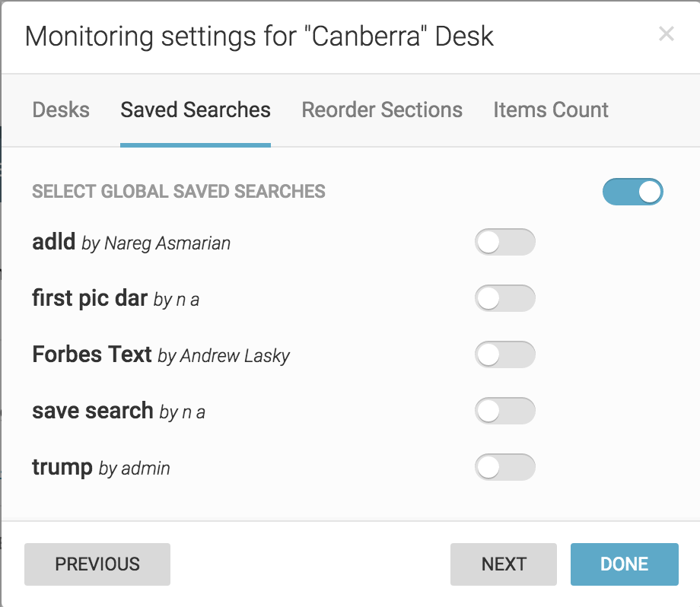The height and width of the screenshot is (607, 700).
Task: Switch on the trump saved search
Action: (504, 467)
